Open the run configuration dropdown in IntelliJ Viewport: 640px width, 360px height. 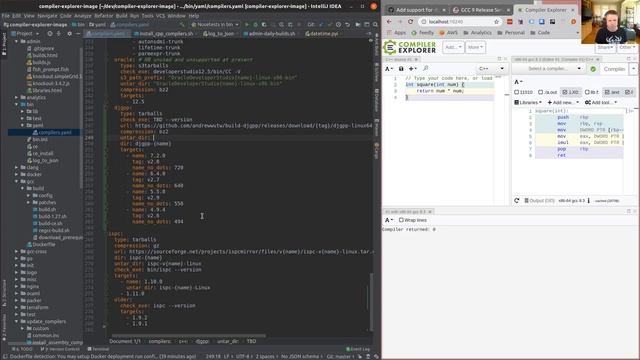coord(215,24)
